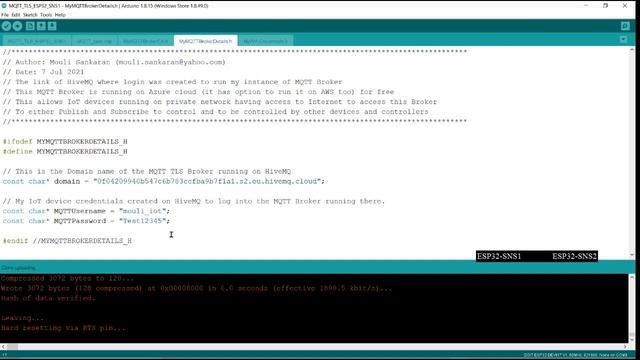This screenshot has width=640, height=360.
Task: Open the Help menu
Action: [60, 15]
